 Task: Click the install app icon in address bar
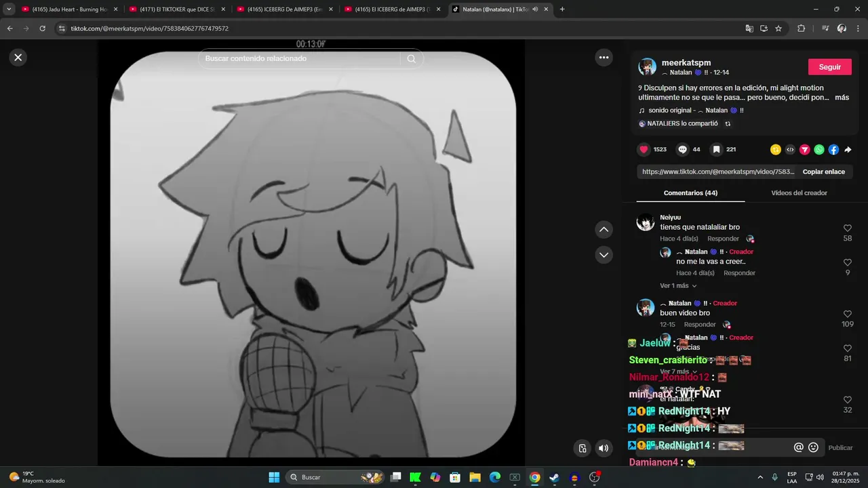764,28
